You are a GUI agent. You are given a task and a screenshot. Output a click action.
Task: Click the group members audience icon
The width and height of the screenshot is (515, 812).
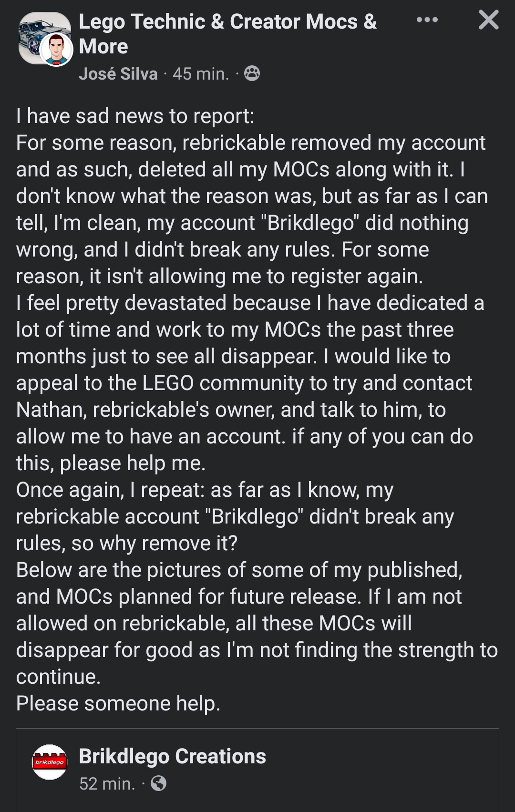[x=252, y=73]
